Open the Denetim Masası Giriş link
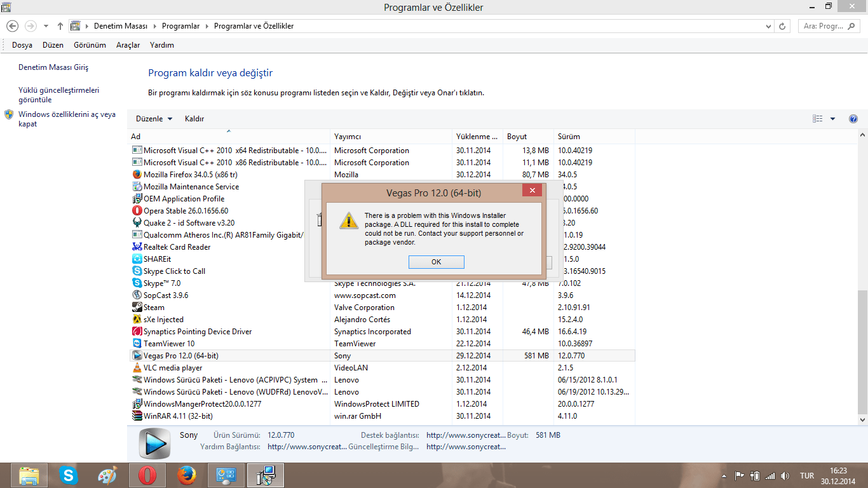The image size is (868, 488). [53, 67]
